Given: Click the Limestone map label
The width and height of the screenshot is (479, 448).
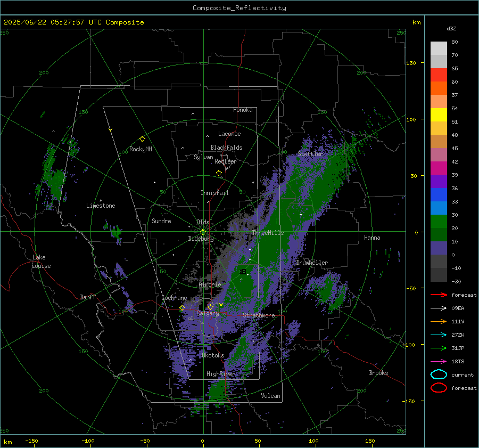Looking at the screenshot, I should click(x=101, y=206).
